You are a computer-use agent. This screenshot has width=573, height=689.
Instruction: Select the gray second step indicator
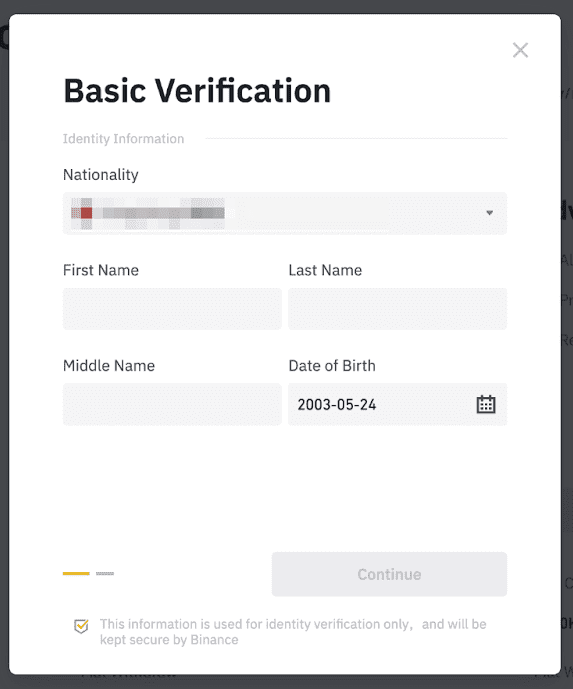coord(105,573)
